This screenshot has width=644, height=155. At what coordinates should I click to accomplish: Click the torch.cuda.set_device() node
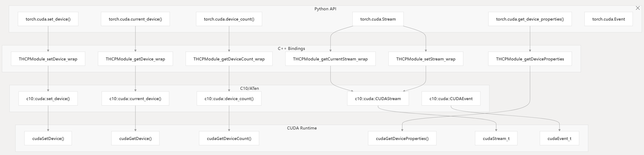pyautogui.click(x=48, y=19)
